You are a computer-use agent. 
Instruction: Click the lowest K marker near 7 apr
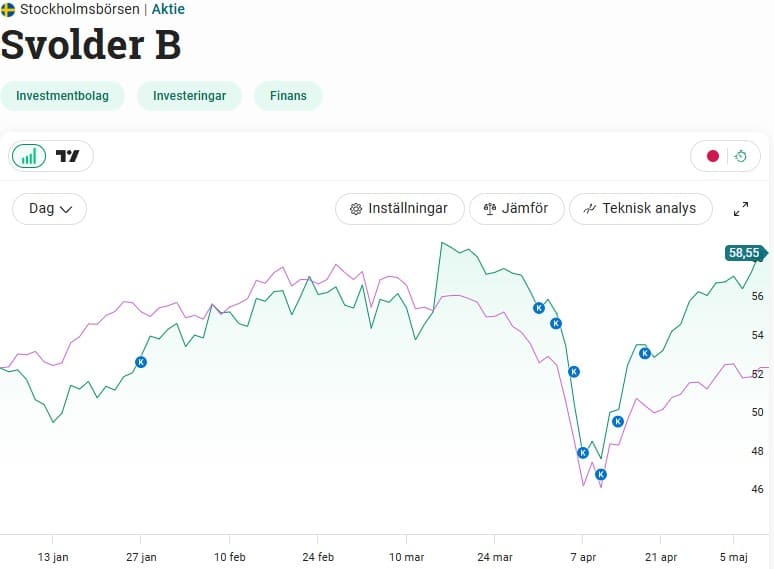[601, 474]
